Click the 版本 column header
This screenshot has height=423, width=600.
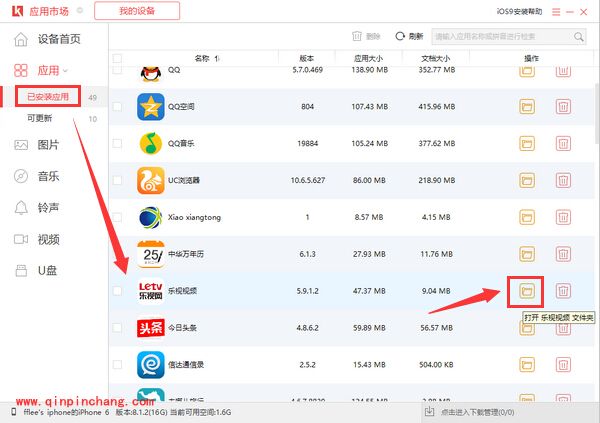pos(307,59)
